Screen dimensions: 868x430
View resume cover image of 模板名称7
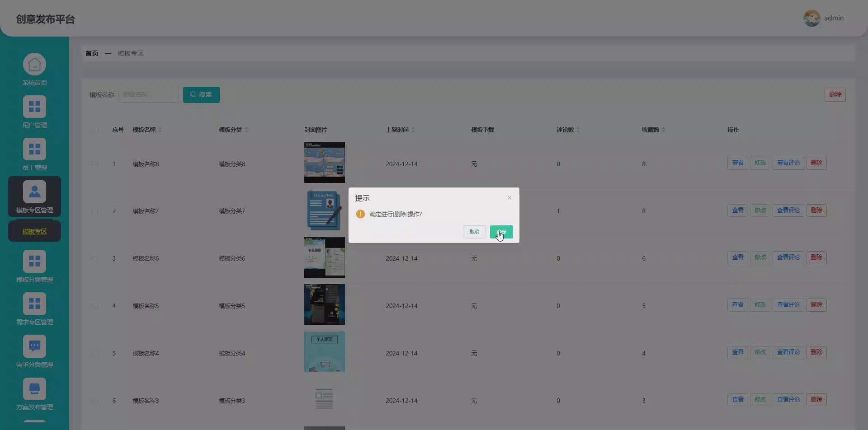pyautogui.click(x=324, y=210)
